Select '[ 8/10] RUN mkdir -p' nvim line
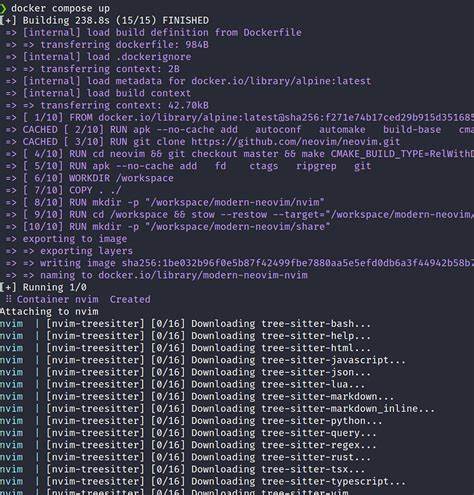 click(165, 202)
